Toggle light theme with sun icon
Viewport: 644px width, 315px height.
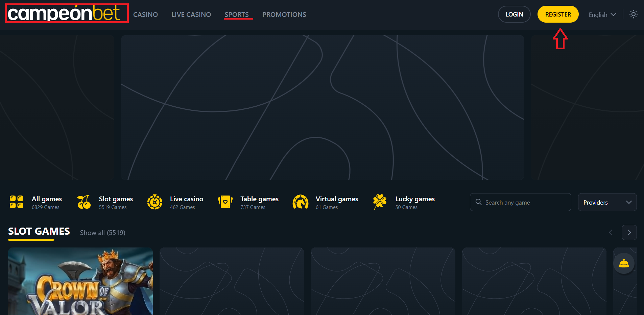click(634, 14)
